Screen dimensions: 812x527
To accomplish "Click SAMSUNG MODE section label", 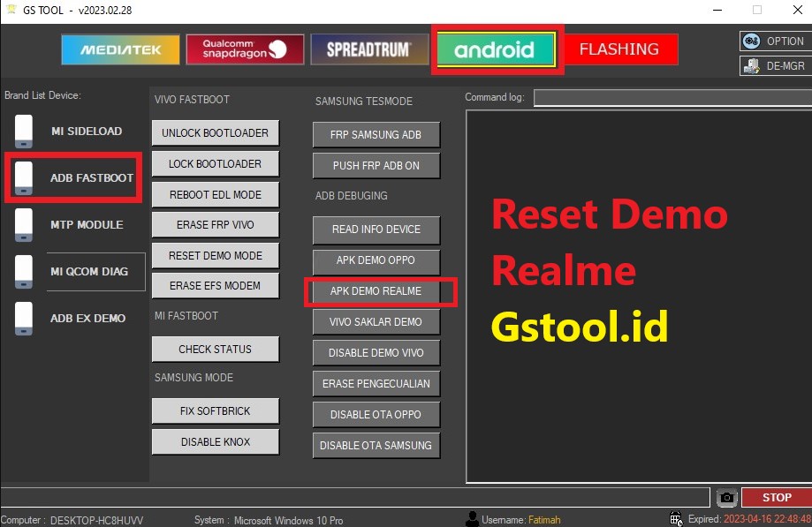I will (194, 378).
